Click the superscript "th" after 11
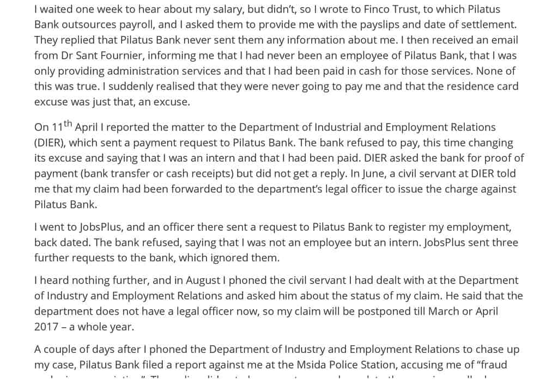Screen dimensions: 558x392 pyautogui.click(x=68, y=124)
